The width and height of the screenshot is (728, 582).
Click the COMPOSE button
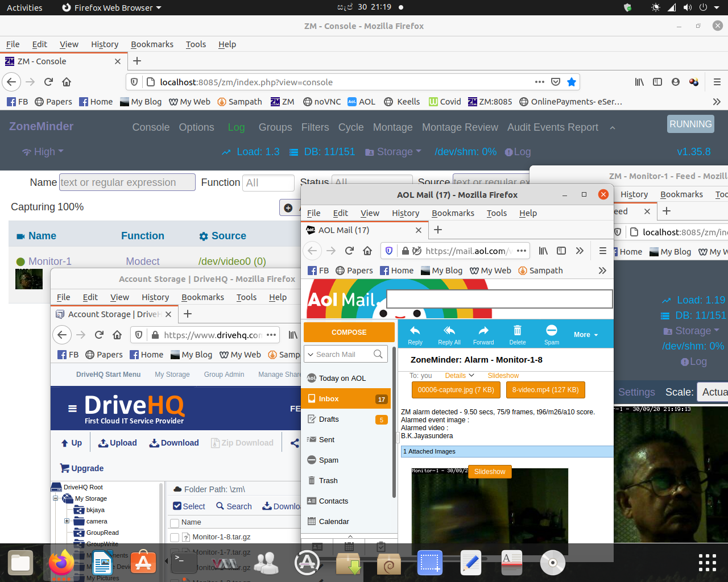[x=349, y=332]
